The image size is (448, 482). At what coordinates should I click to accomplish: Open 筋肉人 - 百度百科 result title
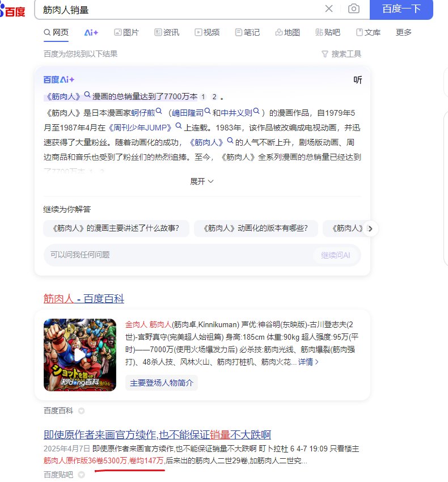point(83,299)
